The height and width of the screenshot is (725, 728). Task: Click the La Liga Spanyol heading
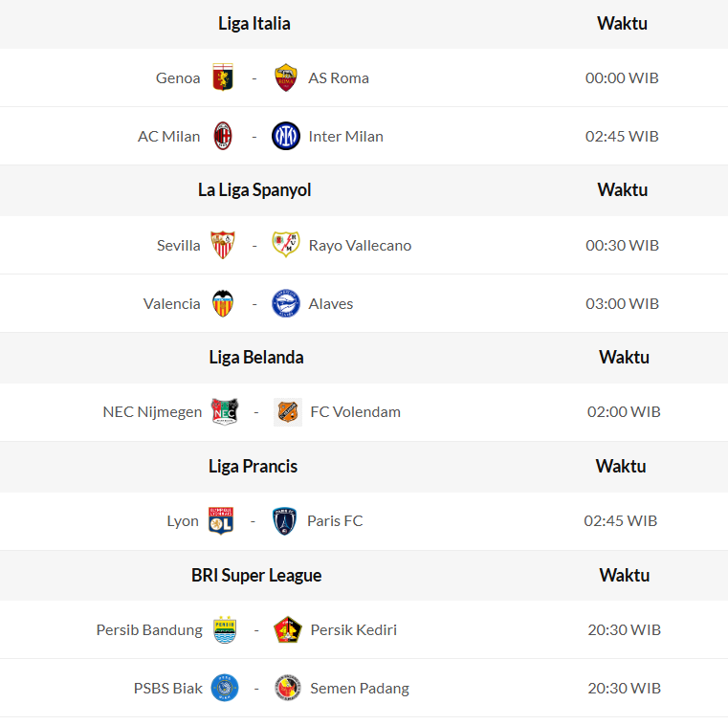(x=254, y=189)
